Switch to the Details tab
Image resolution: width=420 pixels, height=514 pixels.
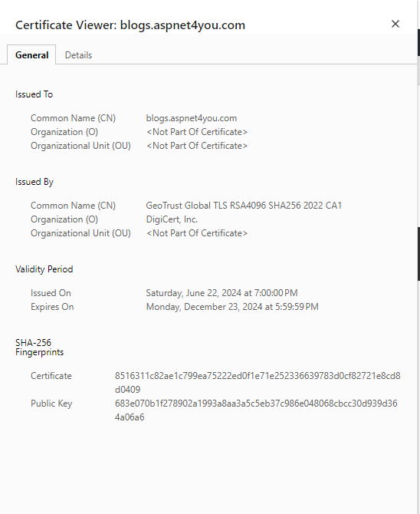78,55
